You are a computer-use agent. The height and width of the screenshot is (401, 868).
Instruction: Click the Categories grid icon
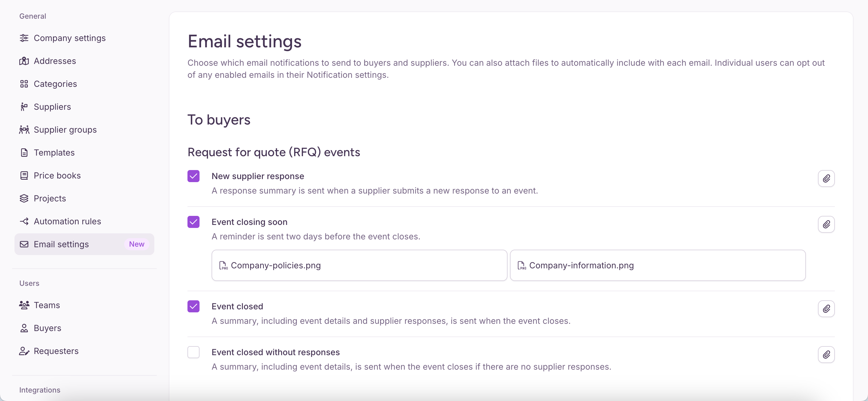click(x=24, y=84)
